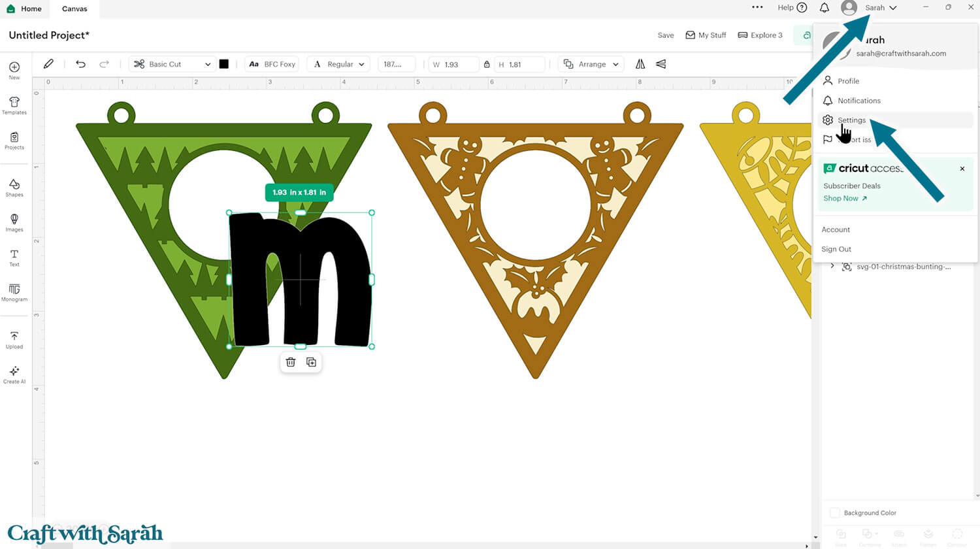Open the Basic Cut operation dropdown

click(171, 64)
